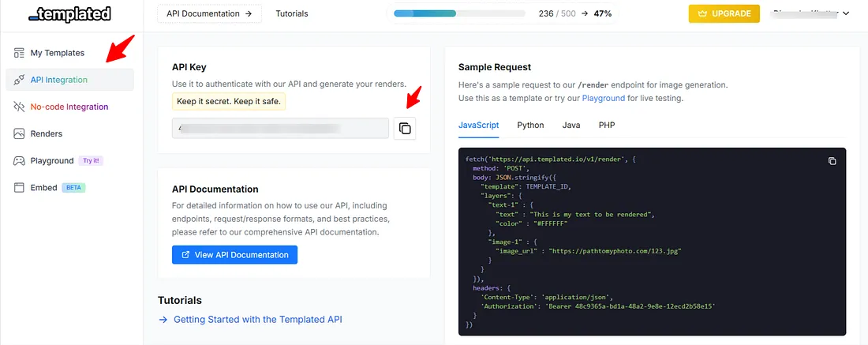Copy the API key with copy icon

(405, 129)
